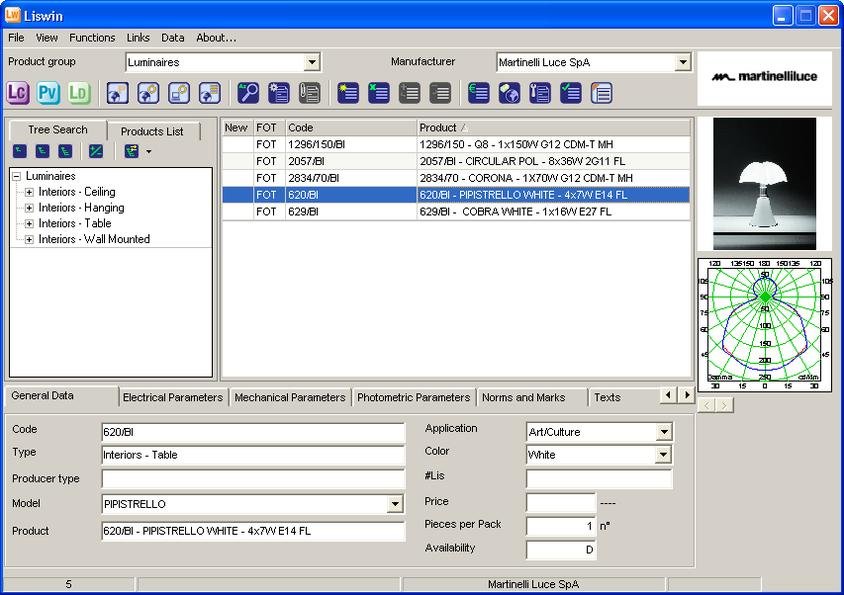844x595 pixels.
Task: Open the Functions menu
Action: click(x=92, y=38)
